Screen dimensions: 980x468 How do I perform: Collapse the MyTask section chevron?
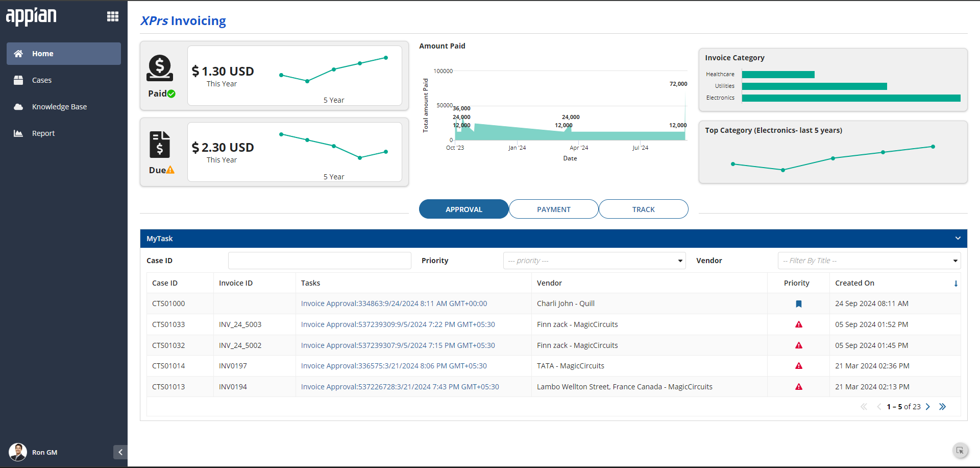[958, 239]
